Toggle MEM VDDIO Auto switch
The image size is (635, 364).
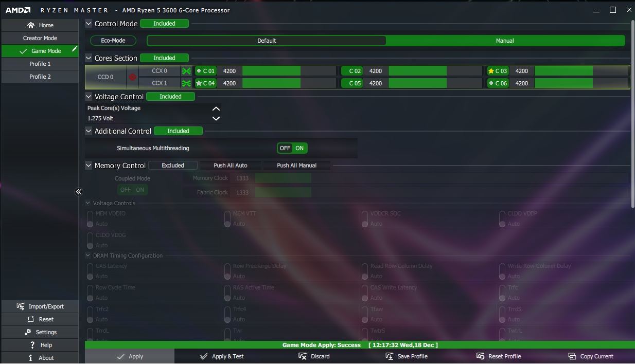[x=90, y=219]
